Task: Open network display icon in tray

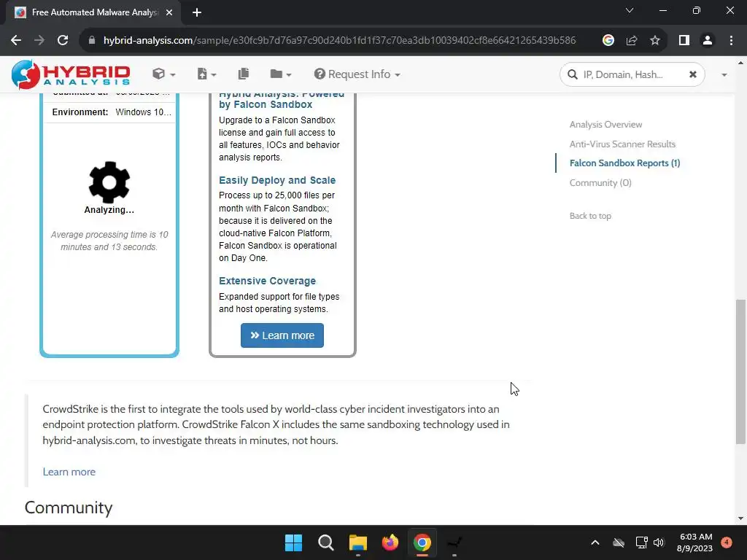Action: pyautogui.click(x=642, y=542)
